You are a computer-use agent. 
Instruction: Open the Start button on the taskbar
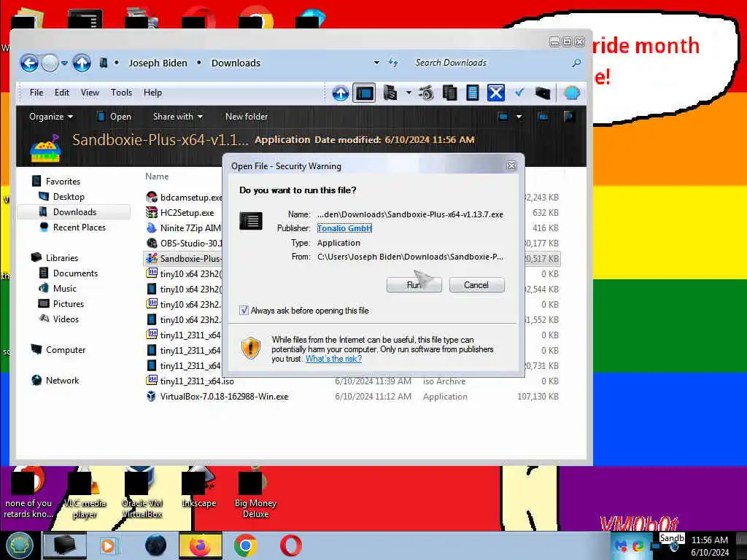click(20, 545)
